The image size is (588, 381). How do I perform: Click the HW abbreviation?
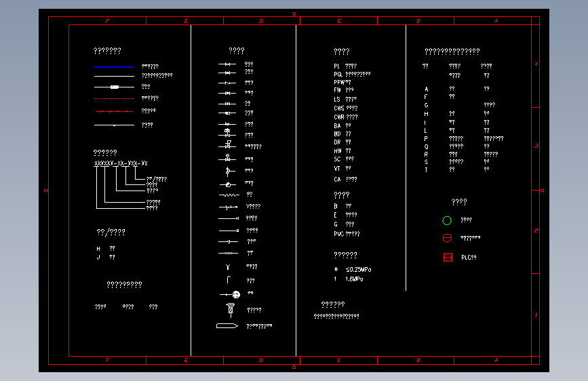tap(338, 151)
